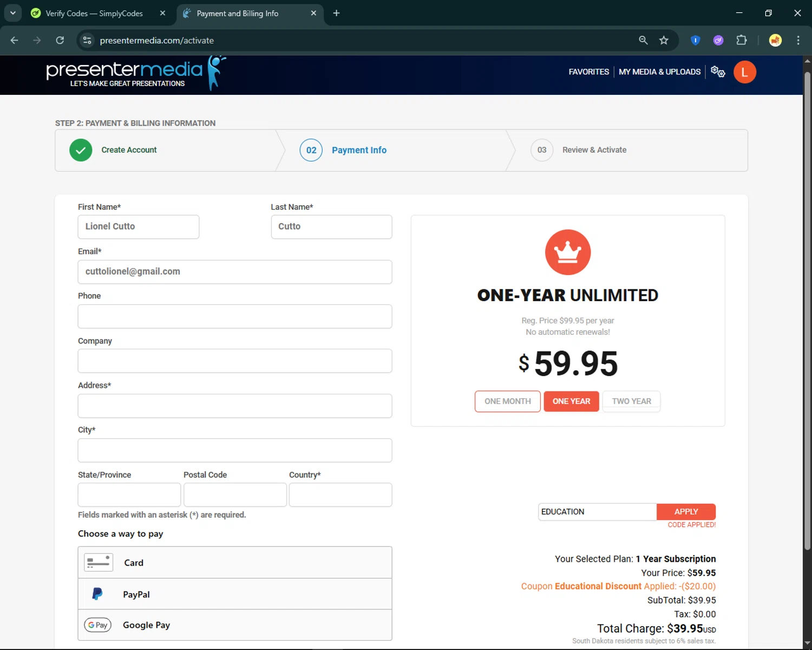
Task: Click the orange crown plan icon
Action: tap(568, 252)
